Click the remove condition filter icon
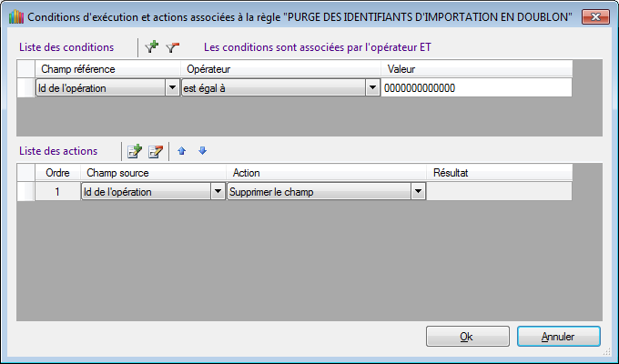The height and width of the screenshot is (364, 619). pos(172,47)
